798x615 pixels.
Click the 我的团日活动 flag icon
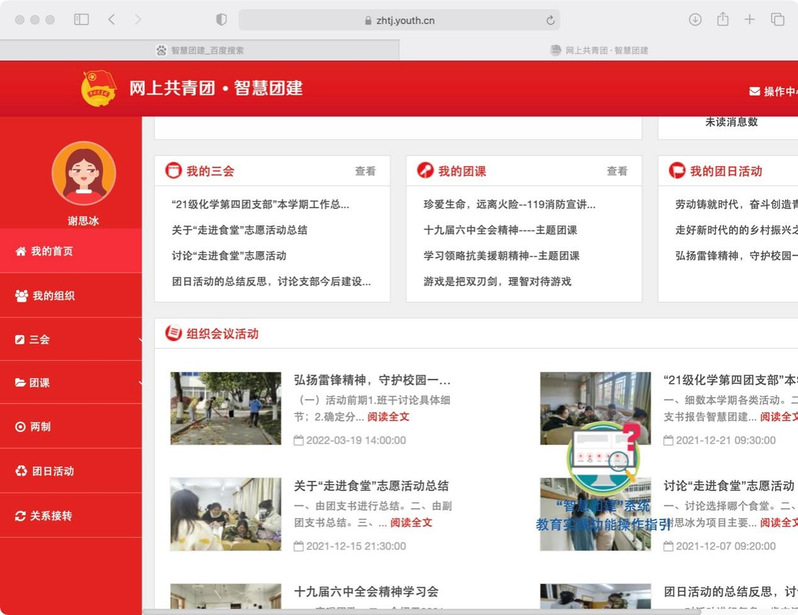pos(677,171)
